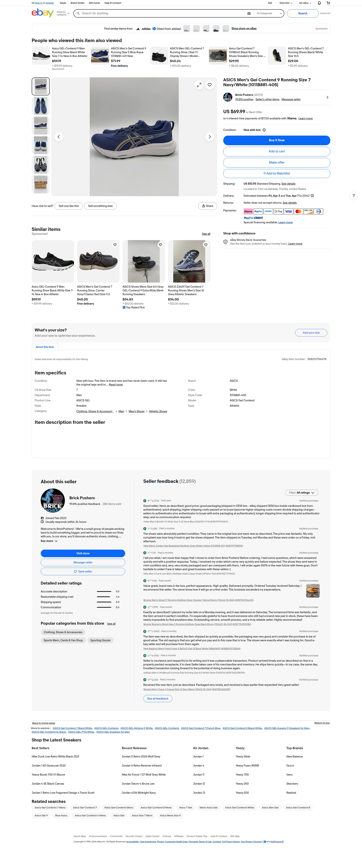Open notifications bell icon
The width and height of the screenshot is (362, 868).
tap(319, 3)
